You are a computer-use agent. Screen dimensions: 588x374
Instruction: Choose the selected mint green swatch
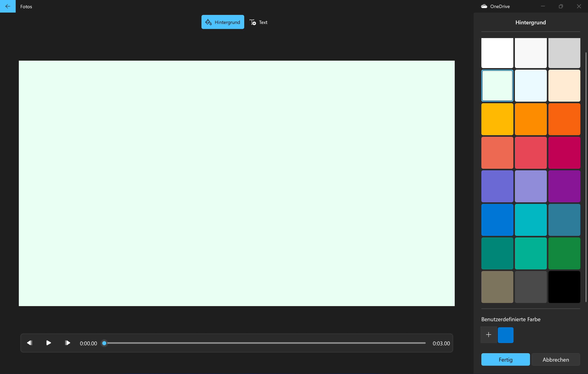497,86
